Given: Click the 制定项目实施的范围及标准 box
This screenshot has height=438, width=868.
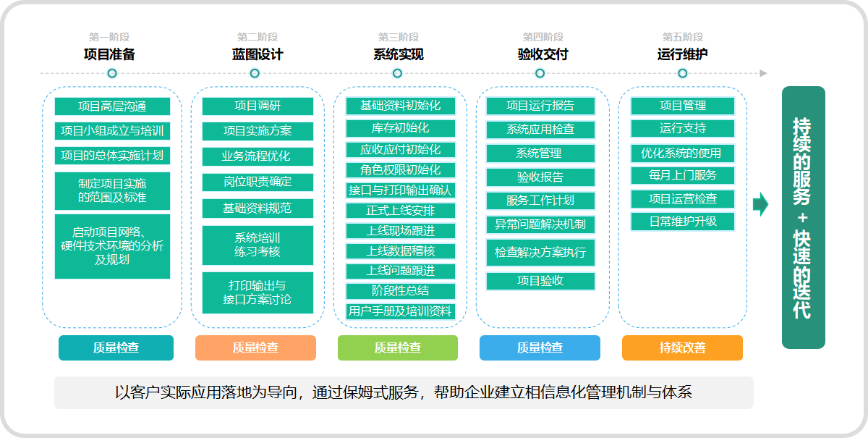Looking at the screenshot, I should pyautogui.click(x=112, y=191).
